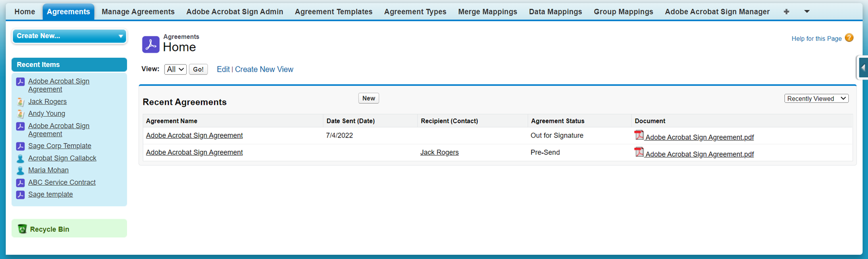Click the Acrobat icon beside Sage template
This screenshot has width=868, height=259.
20,194
